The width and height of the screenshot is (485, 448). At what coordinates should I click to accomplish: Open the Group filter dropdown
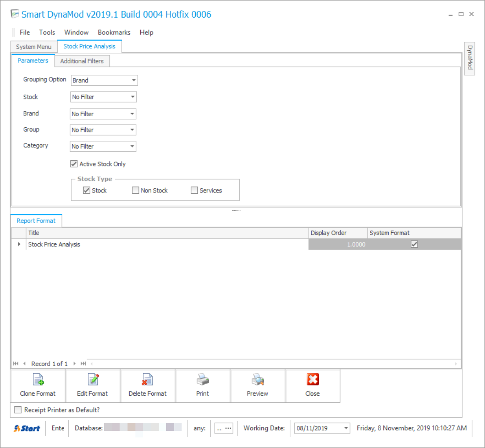(132, 130)
